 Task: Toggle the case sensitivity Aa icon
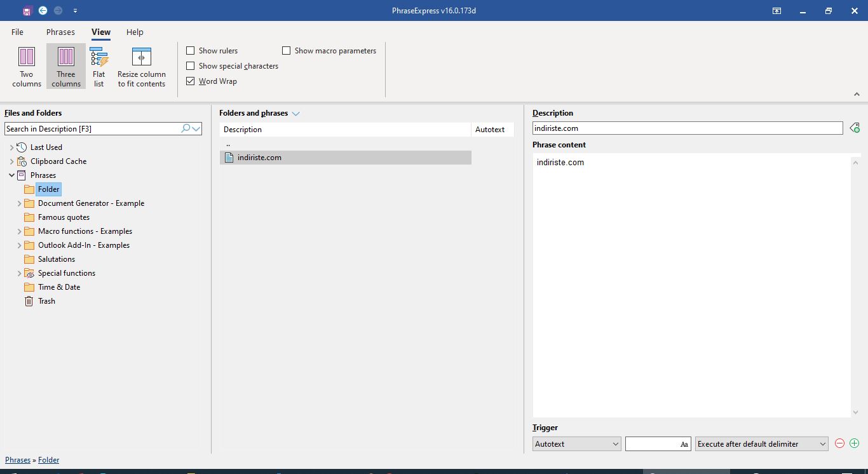(684, 444)
